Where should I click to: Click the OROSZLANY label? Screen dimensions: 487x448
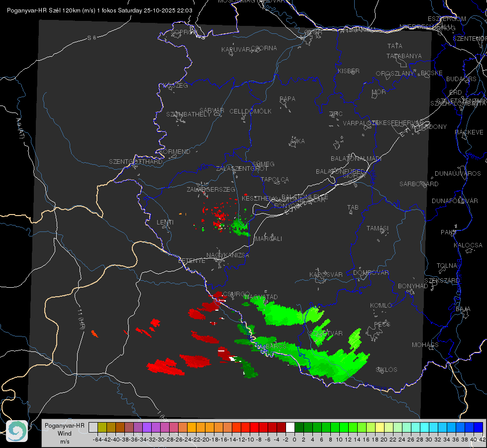pos(395,74)
